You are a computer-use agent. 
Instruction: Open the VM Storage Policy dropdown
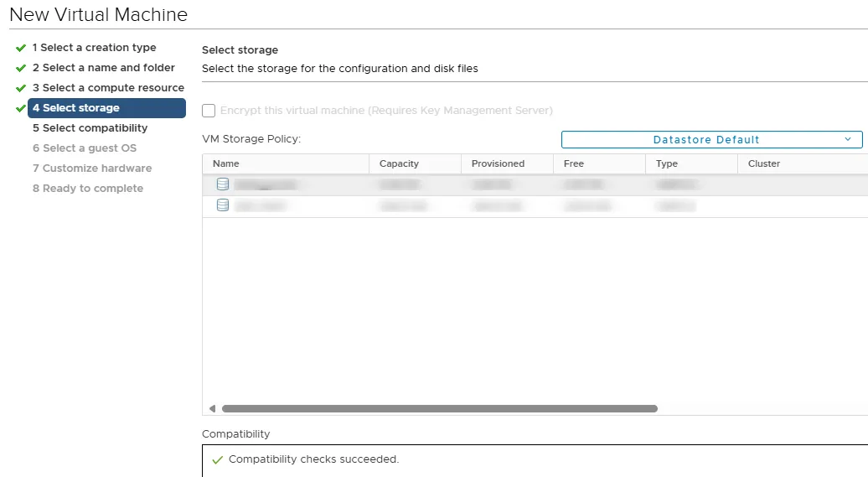click(710, 140)
